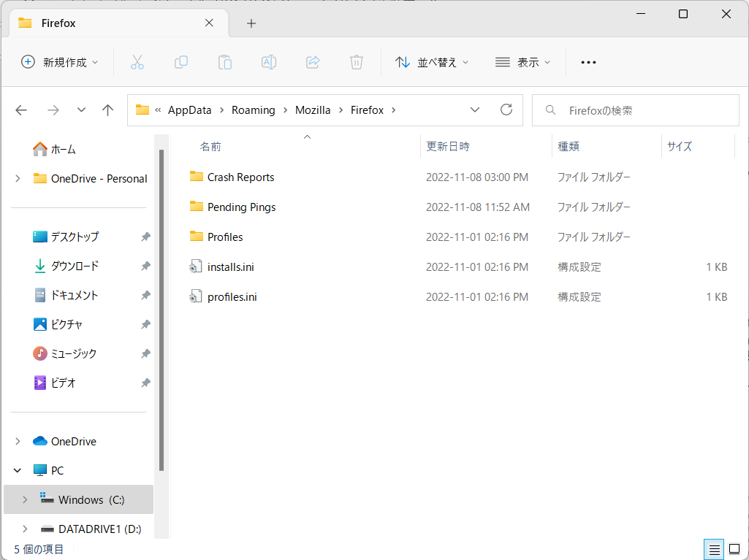Click the pin icon next to ダウンロード
Screen dimensions: 749x560
[145, 266]
